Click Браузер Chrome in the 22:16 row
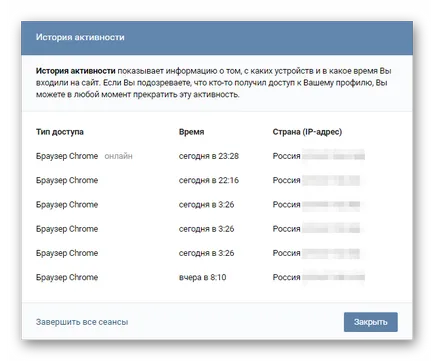This screenshot has width=434, height=361. (x=67, y=180)
